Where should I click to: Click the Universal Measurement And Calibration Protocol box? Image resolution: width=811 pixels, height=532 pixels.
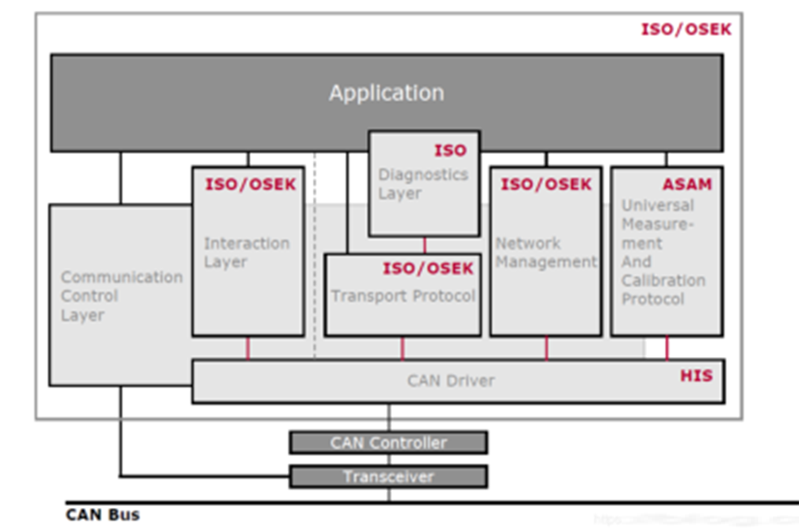tap(668, 252)
